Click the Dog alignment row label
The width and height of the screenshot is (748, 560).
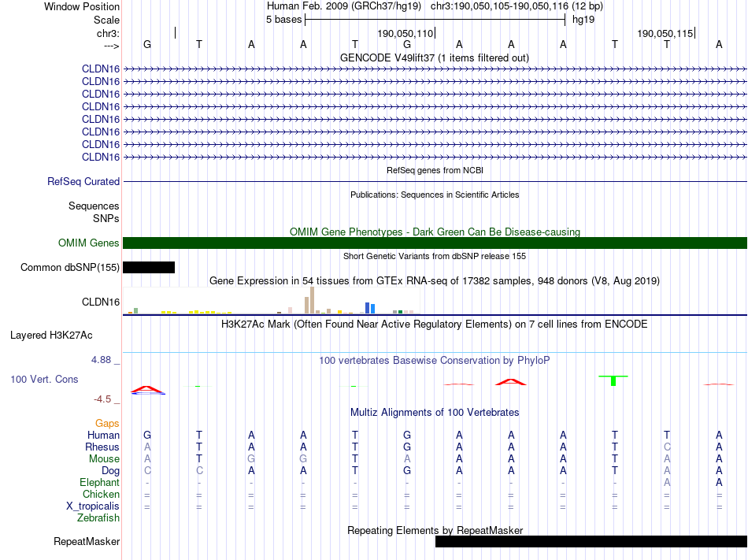tap(110, 471)
